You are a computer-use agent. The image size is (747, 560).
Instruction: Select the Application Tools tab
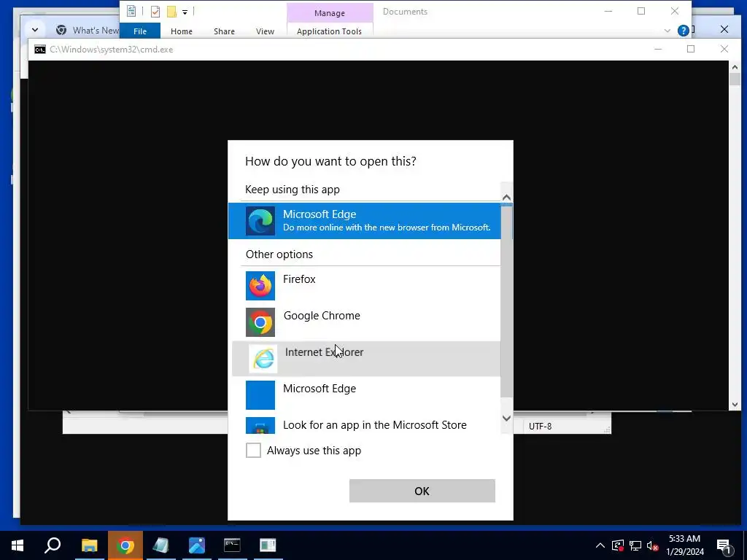329,31
